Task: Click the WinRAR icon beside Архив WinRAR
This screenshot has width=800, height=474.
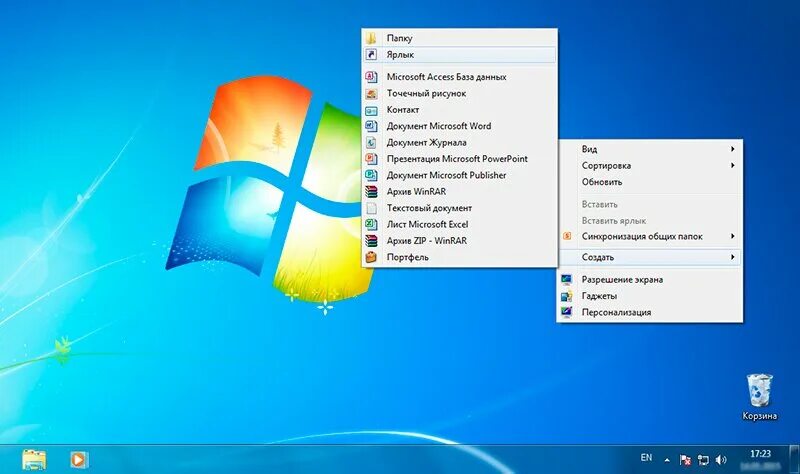Action: (371, 191)
